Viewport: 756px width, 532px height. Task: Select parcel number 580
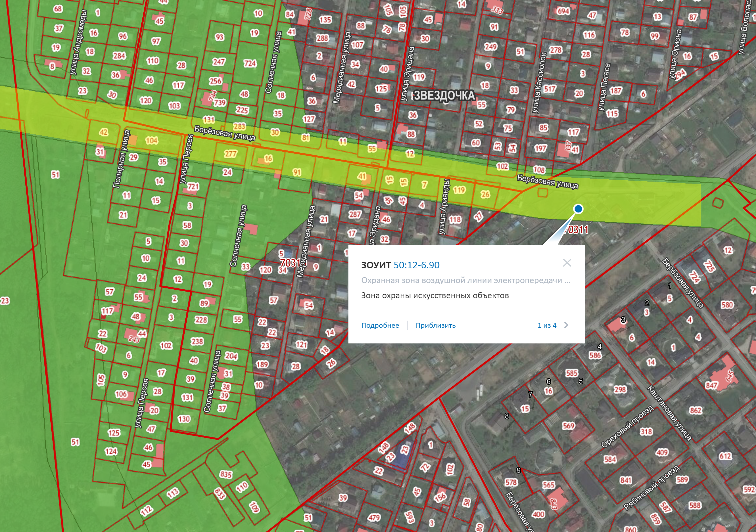pos(727,305)
